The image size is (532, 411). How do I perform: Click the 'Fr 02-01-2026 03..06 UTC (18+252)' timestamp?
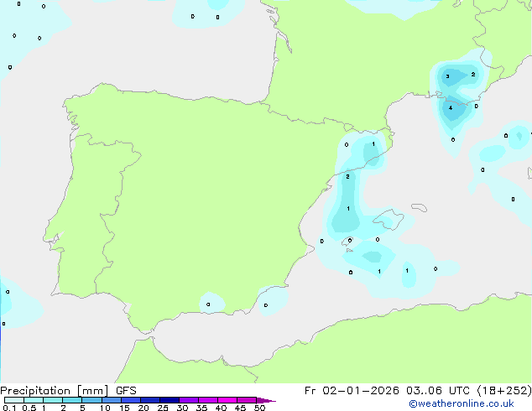pyautogui.click(x=418, y=390)
